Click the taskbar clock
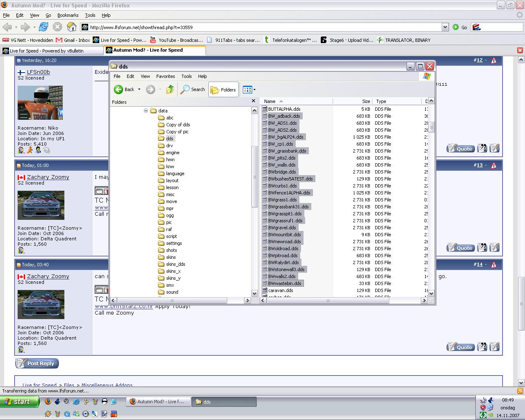Viewport: 525px width, 420px height. [x=507, y=400]
